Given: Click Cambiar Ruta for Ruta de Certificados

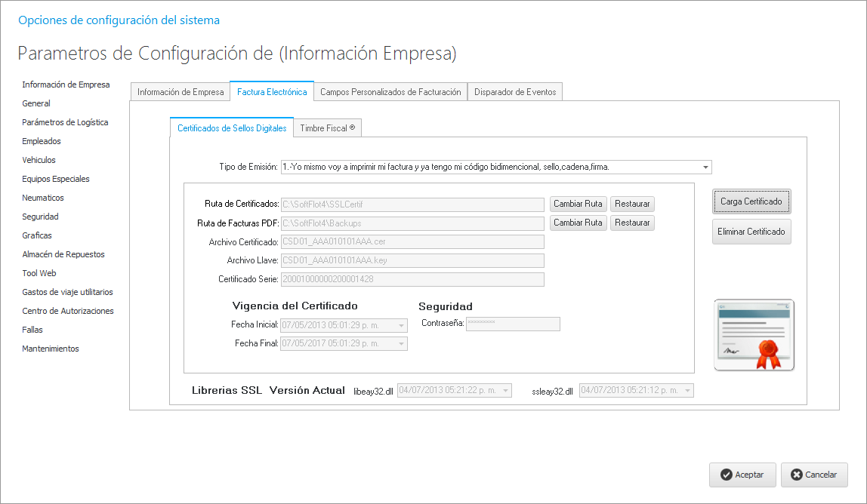Looking at the screenshot, I should [578, 204].
